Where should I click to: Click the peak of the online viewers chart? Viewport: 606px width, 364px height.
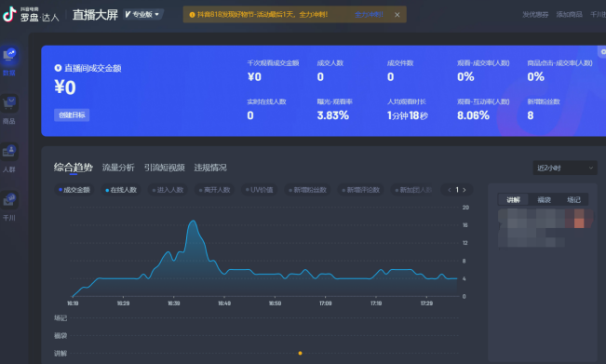click(193, 221)
